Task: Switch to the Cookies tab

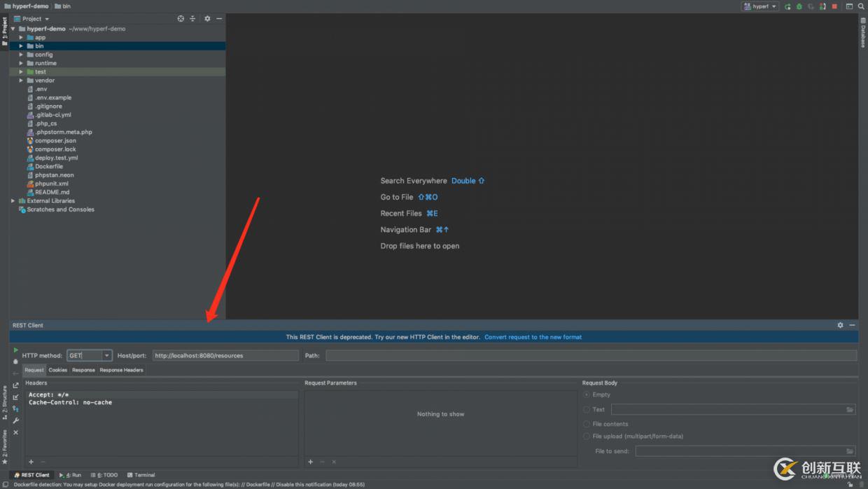Action: pyautogui.click(x=57, y=370)
